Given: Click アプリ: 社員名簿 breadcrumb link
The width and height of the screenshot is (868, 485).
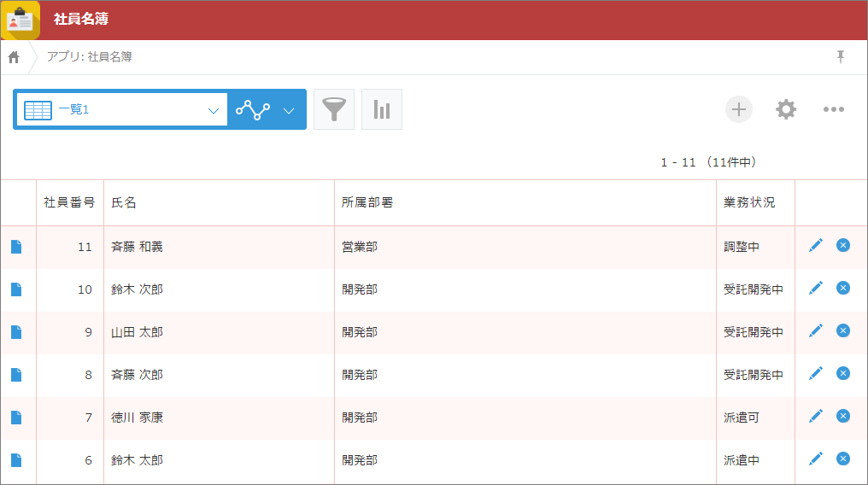Looking at the screenshot, I should pyautogui.click(x=89, y=57).
